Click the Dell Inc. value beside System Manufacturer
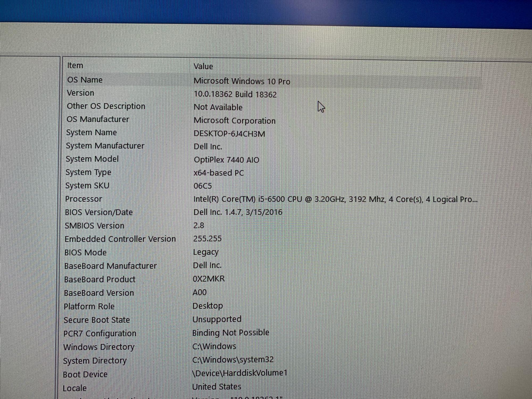The width and height of the screenshot is (532, 399). [208, 147]
